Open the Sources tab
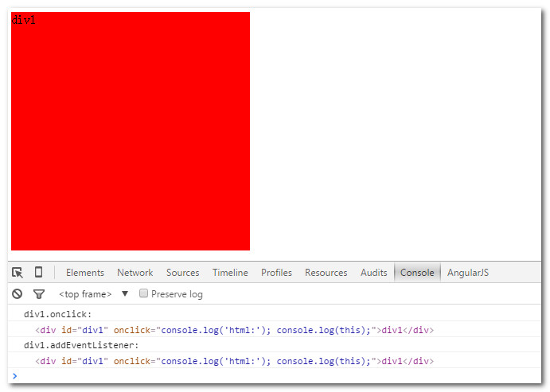Viewport: 550px width, 392px height. pyautogui.click(x=183, y=273)
